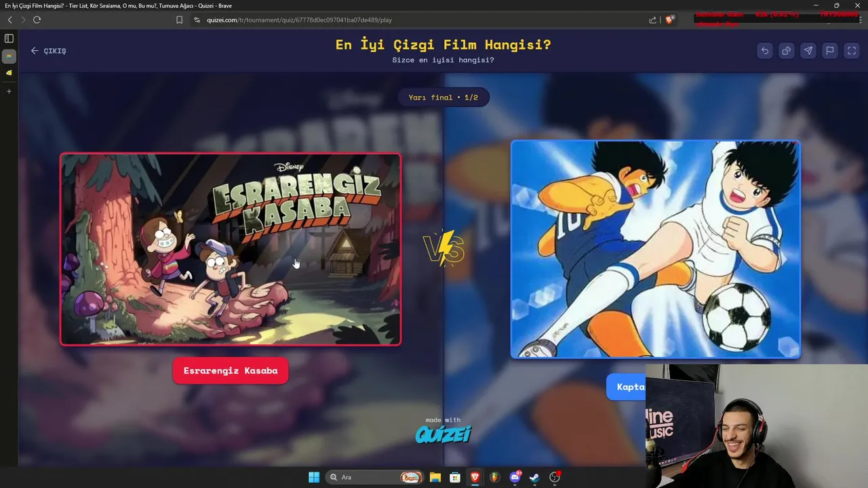Click the 'Yarı final • 1/2' round indicator
The height and width of the screenshot is (488, 868).
pyautogui.click(x=443, y=98)
